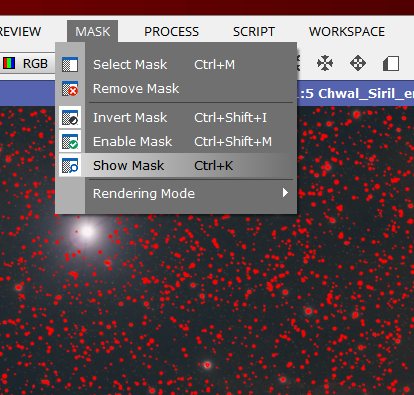This screenshot has width=414, height=395.
Task: Click the Remove Mask red-x icon
Action: (70, 89)
